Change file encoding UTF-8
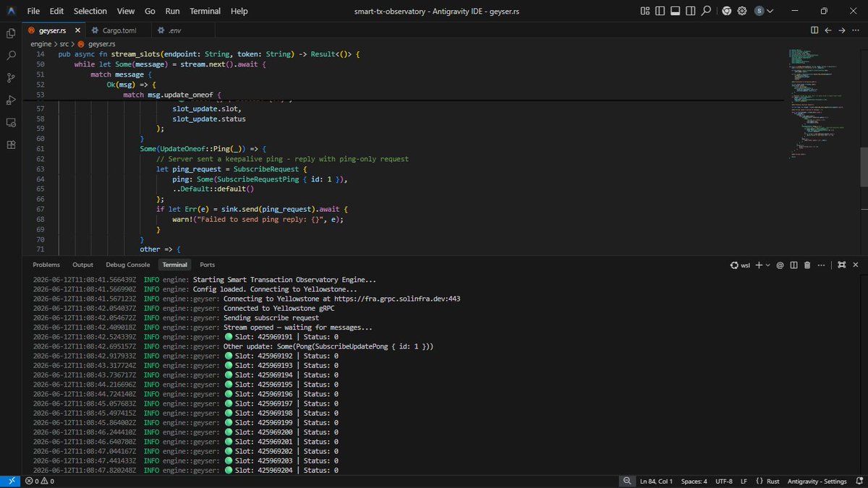 point(724,481)
